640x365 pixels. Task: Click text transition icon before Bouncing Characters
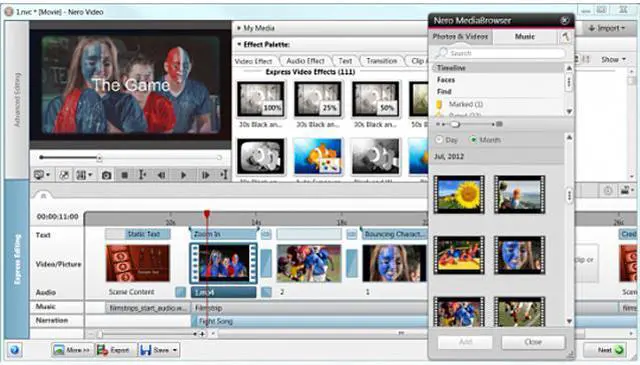coord(351,234)
